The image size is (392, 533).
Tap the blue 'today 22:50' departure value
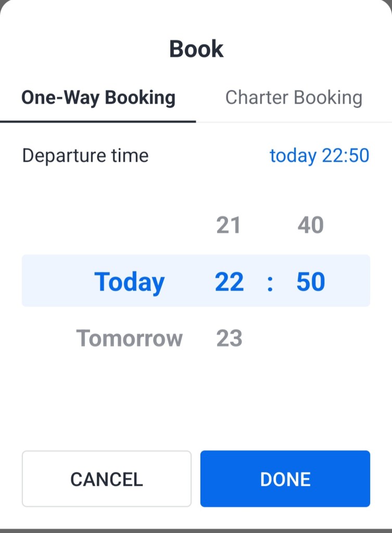[x=319, y=156]
